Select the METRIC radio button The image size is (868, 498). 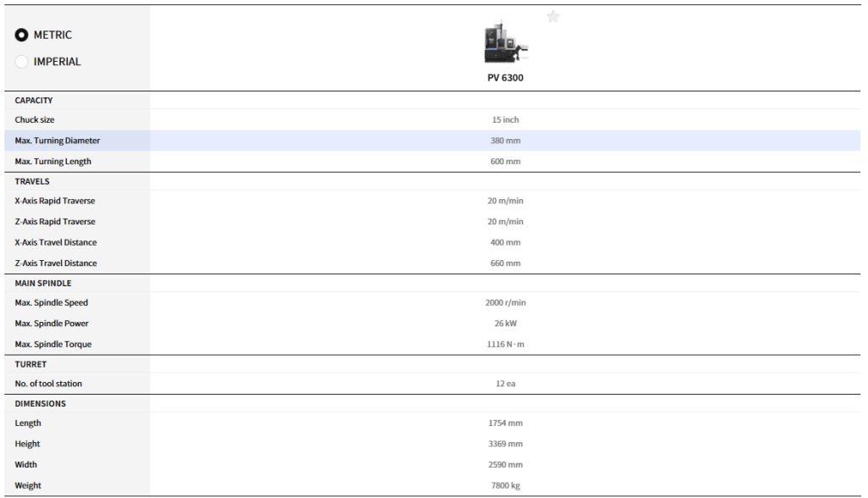[x=22, y=35]
